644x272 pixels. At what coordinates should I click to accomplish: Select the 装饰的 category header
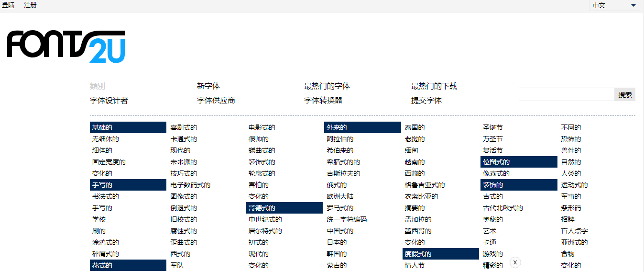pyautogui.click(x=519, y=185)
